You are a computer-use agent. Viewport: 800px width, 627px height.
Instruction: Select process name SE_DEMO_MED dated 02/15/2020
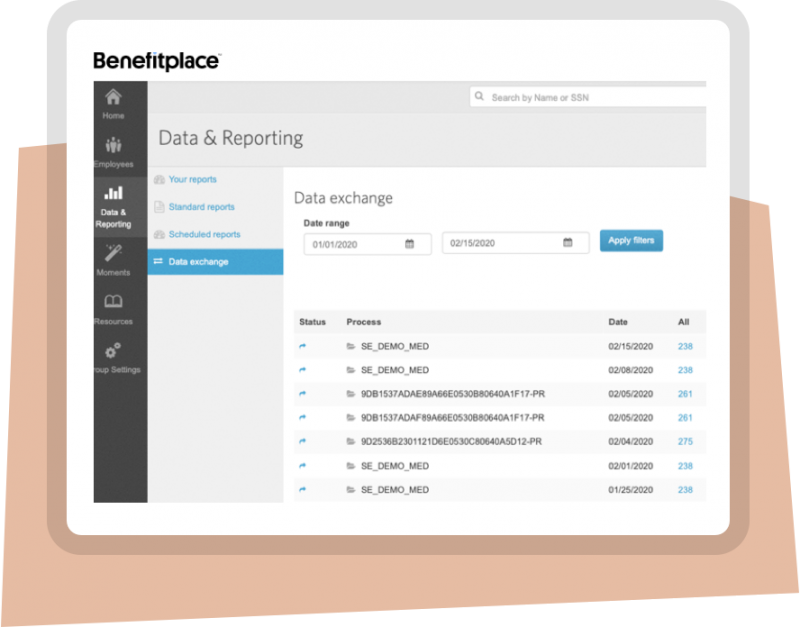click(395, 346)
